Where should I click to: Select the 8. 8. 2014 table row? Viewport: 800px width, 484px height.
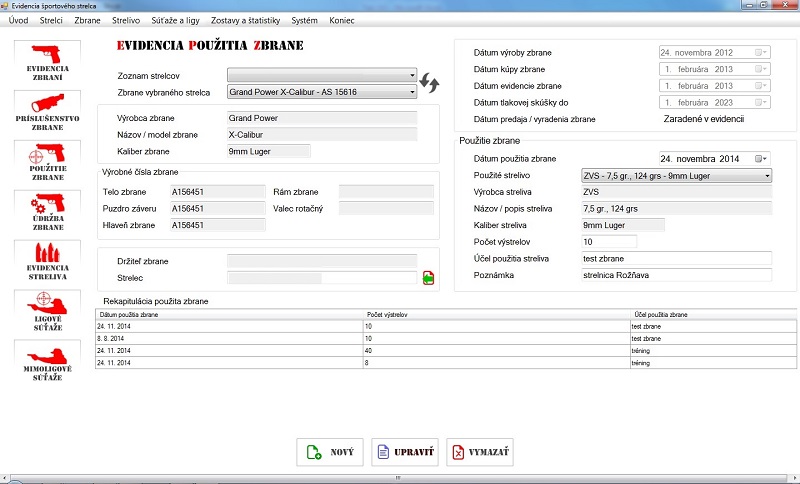click(228, 339)
